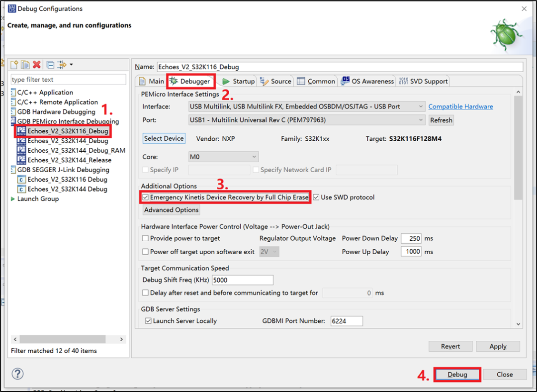Image resolution: width=537 pixels, height=392 pixels.
Task: Click settings pane scroll up arrow
Action: click(x=518, y=92)
